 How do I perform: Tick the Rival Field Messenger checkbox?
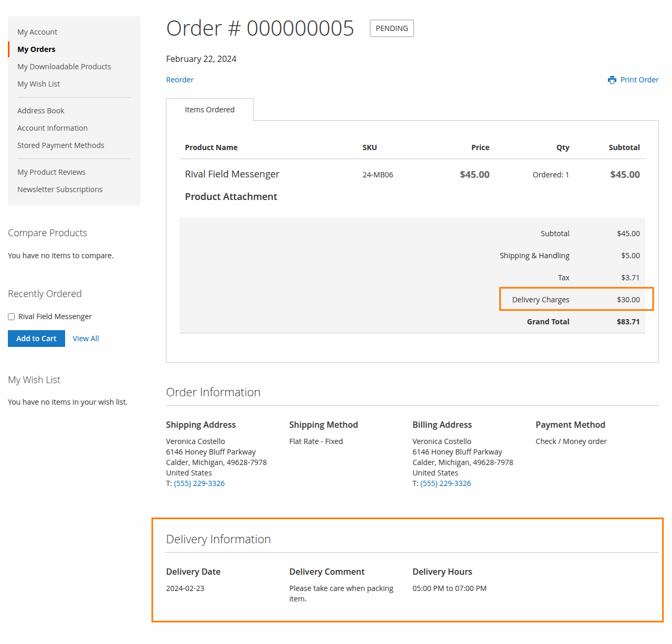pos(11,316)
